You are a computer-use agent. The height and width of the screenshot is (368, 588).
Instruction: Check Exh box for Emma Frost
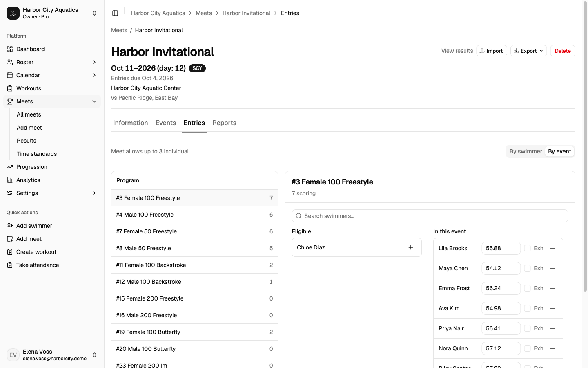pyautogui.click(x=527, y=288)
